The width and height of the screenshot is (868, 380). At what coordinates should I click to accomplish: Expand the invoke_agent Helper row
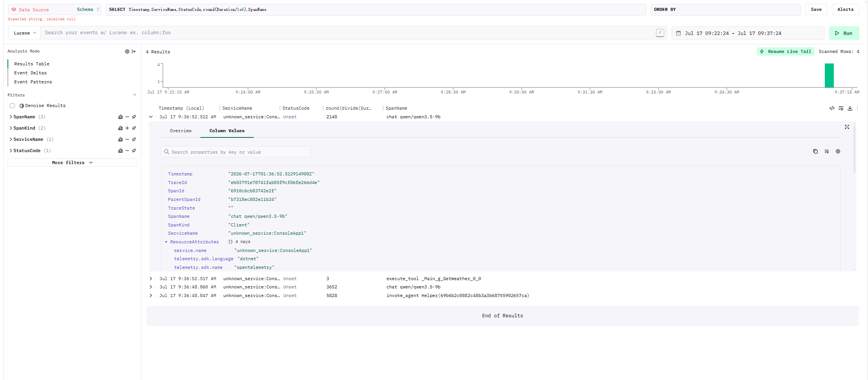(151, 296)
